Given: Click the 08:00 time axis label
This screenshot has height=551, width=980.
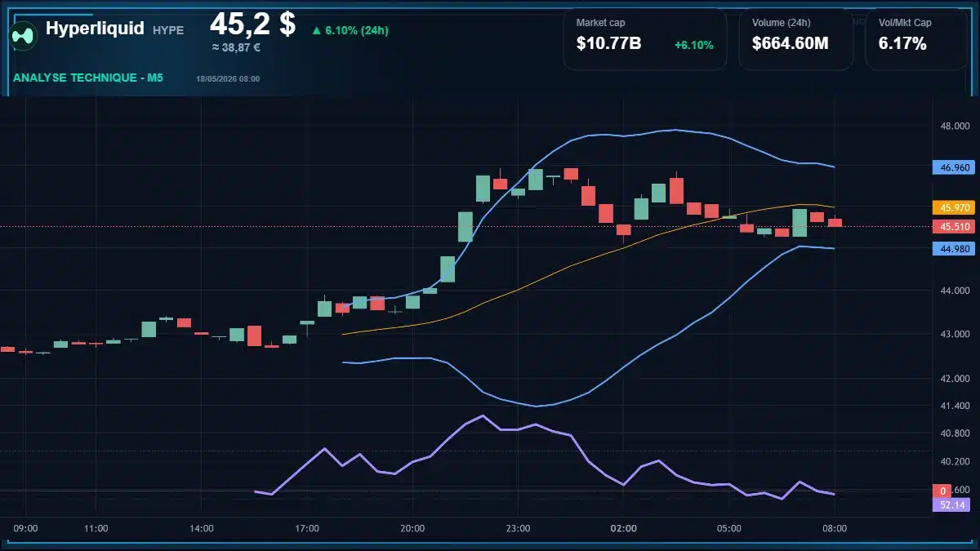Looking at the screenshot, I should point(834,528).
